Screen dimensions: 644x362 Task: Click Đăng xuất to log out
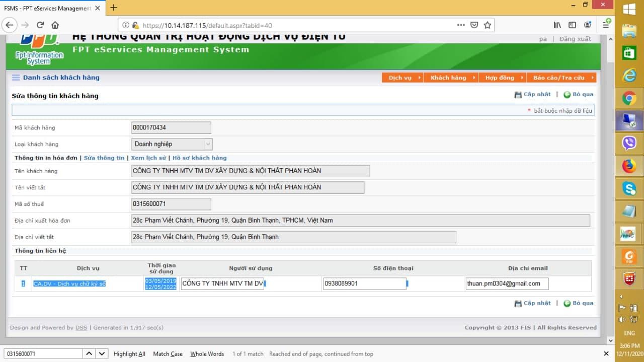click(575, 39)
